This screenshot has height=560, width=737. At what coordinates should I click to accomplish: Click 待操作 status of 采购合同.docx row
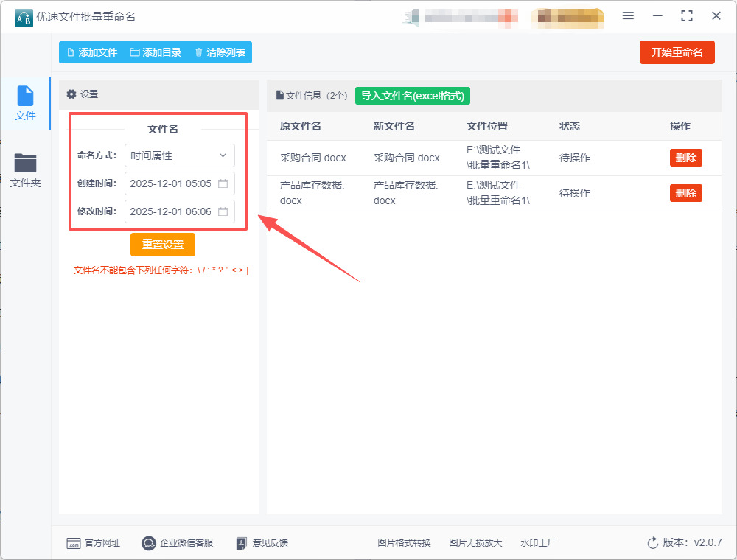(575, 158)
